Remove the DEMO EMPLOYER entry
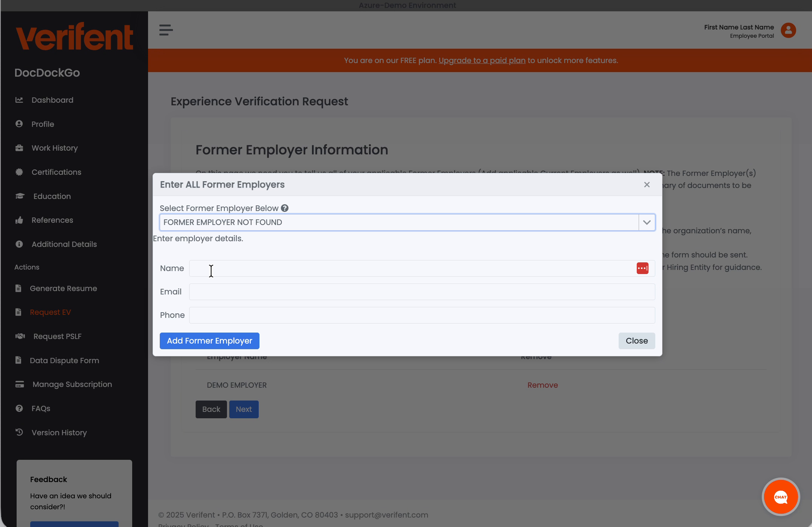 point(543,385)
